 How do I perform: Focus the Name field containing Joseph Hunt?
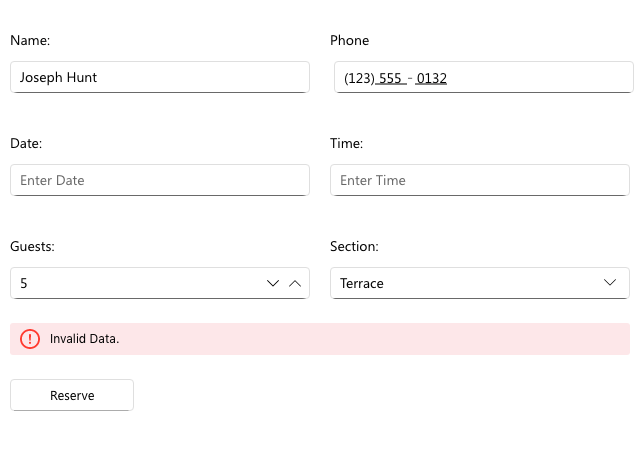(160, 77)
